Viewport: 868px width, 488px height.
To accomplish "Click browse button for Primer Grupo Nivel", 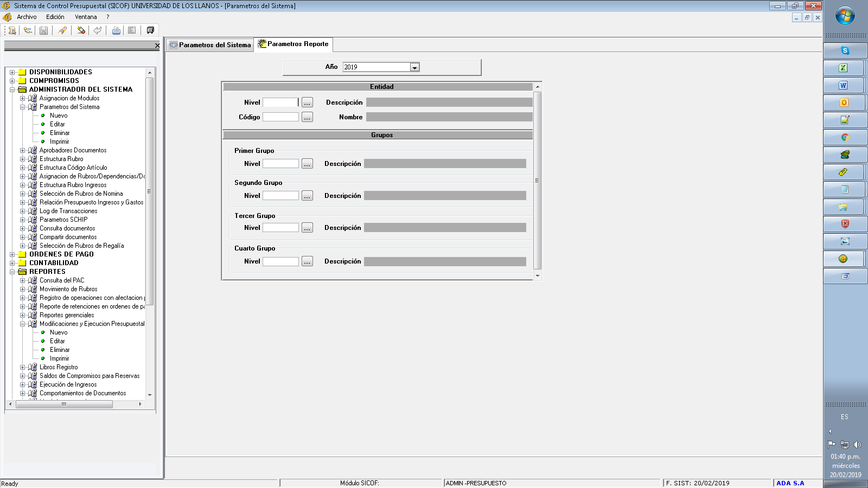I will (x=307, y=164).
